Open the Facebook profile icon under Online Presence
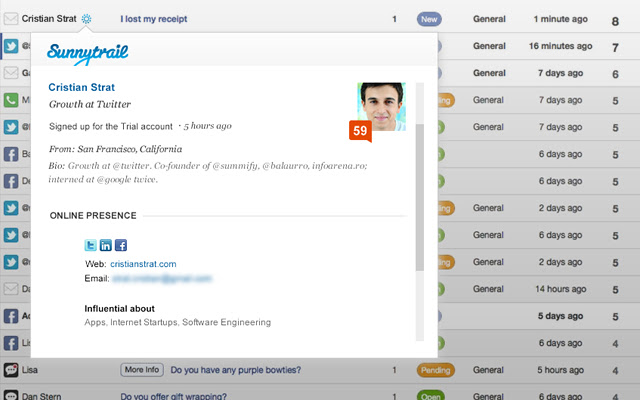640x400 pixels. pos(121,245)
